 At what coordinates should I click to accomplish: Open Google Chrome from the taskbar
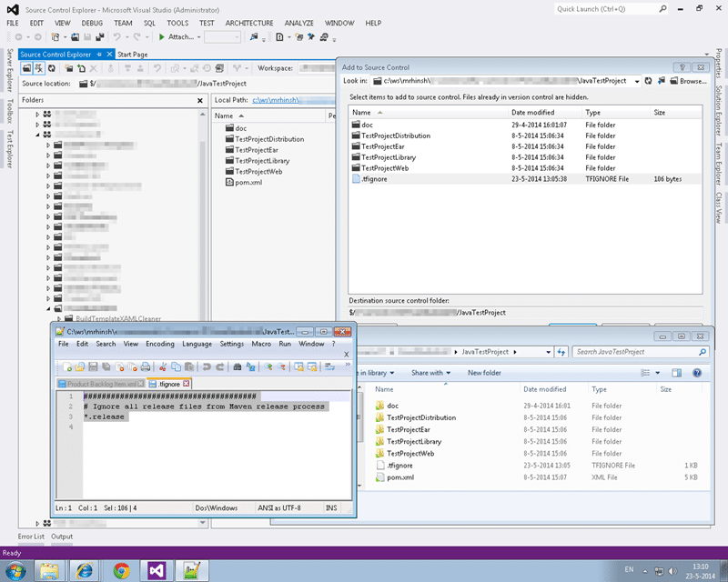pyautogui.click(x=122, y=571)
